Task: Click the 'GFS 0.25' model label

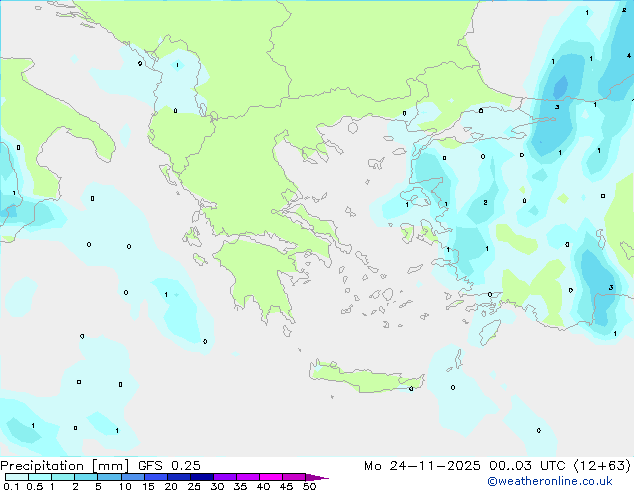Action: point(169,466)
